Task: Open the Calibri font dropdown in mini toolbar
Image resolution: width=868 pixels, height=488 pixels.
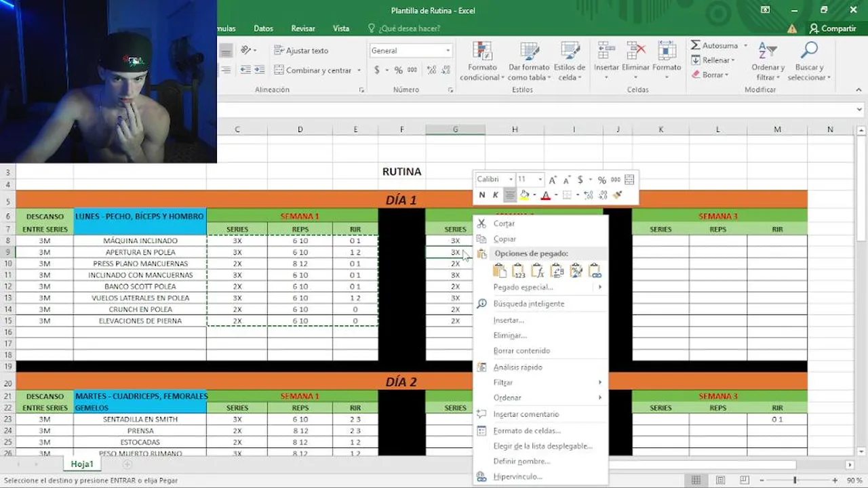Action: [x=511, y=180]
